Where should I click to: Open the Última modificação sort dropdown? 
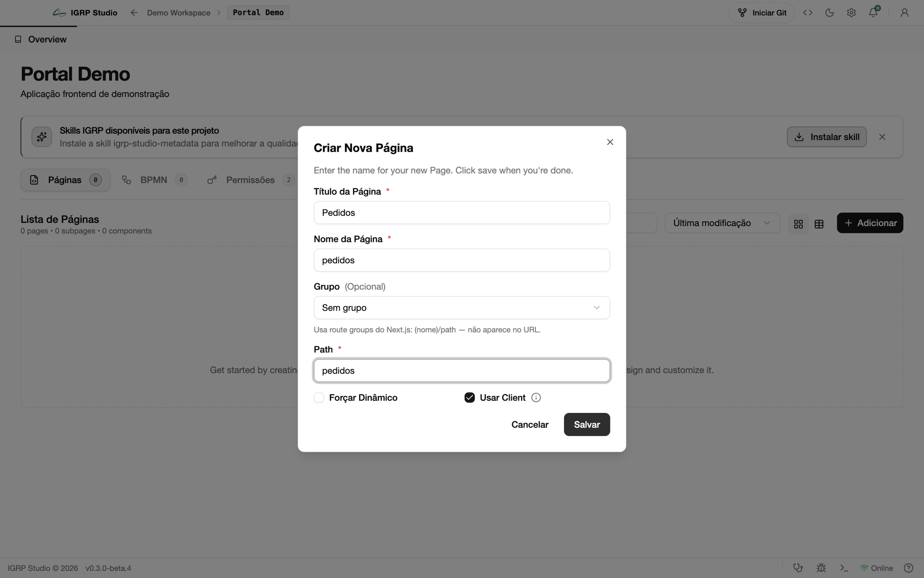(722, 223)
